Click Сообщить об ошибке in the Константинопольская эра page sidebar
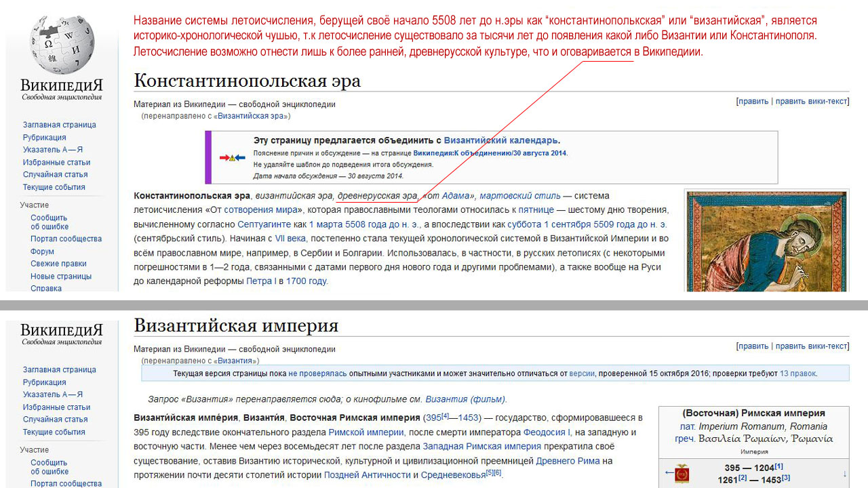868x488 pixels. click(x=50, y=222)
